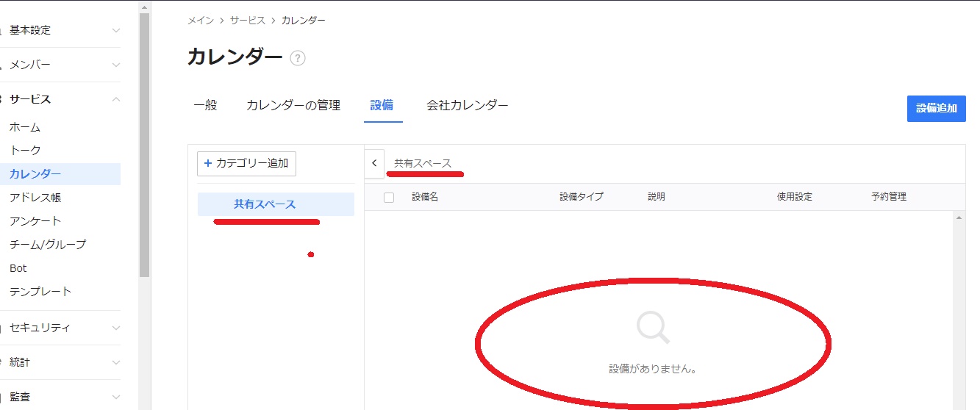Click the 共有スペース heading above the table

pos(423,163)
